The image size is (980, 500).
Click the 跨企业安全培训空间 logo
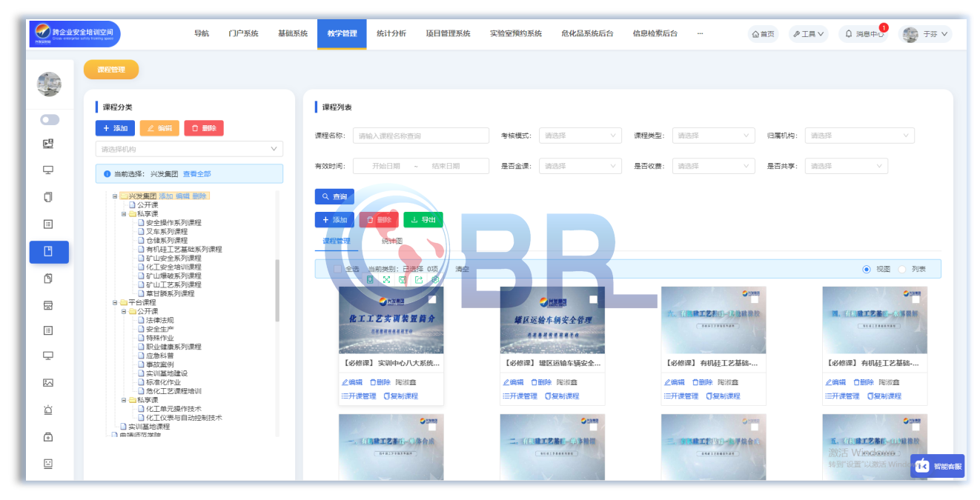[x=75, y=34]
